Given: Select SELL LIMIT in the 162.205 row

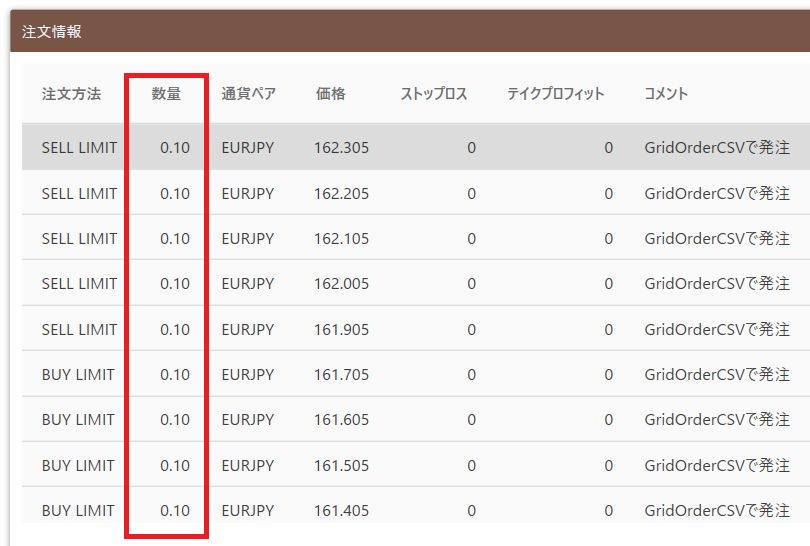Looking at the screenshot, I should (x=80, y=194).
